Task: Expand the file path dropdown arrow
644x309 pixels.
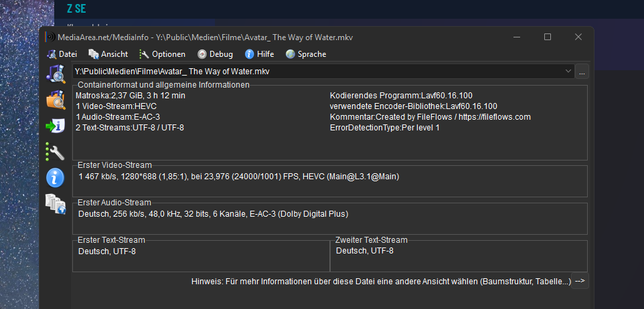Action: [568, 72]
